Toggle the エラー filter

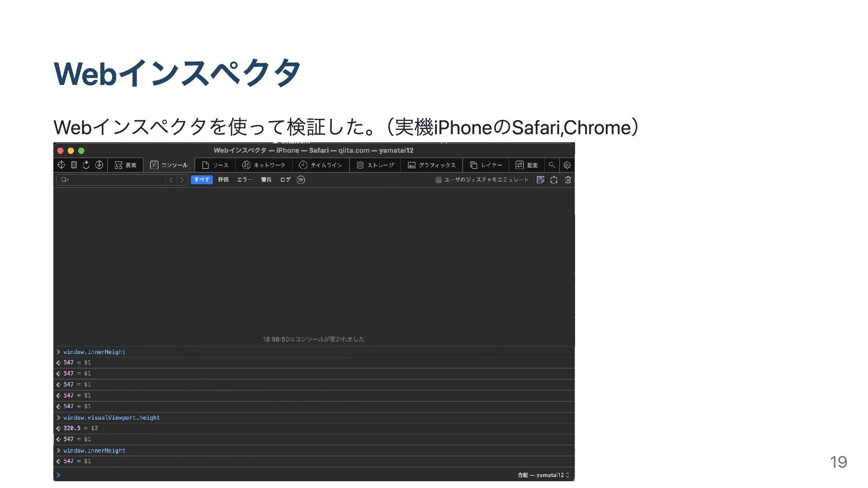pos(245,180)
